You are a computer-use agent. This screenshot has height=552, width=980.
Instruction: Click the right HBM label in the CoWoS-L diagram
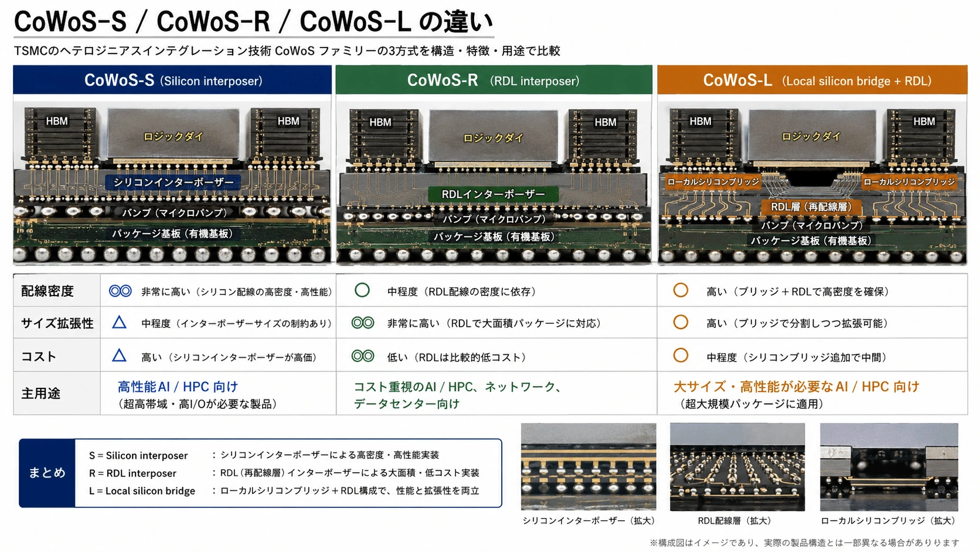point(924,121)
